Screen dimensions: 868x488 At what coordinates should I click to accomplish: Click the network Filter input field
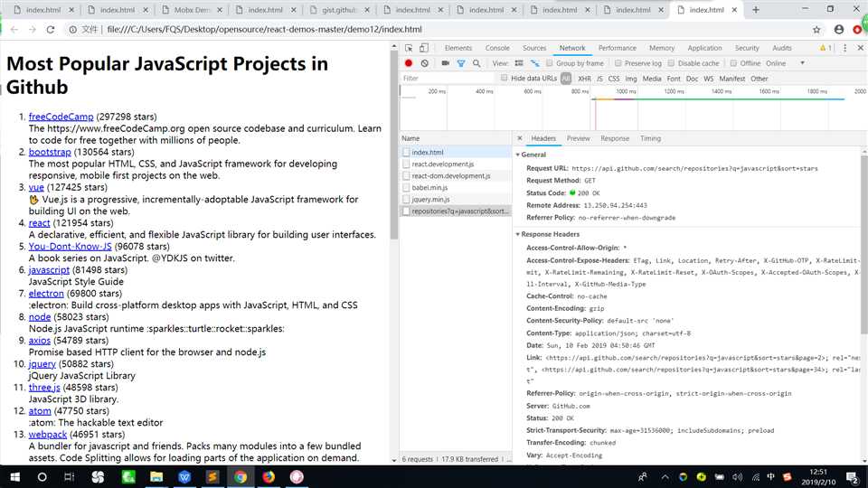coord(448,79)
